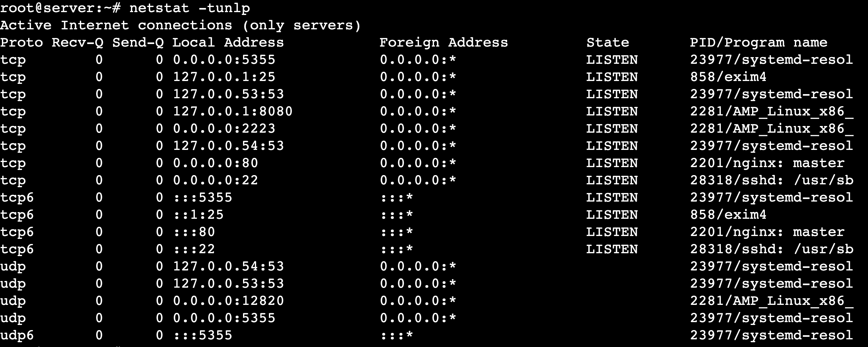
Task: Click the "Send-Q" column header
Action: tap(138, 43)
